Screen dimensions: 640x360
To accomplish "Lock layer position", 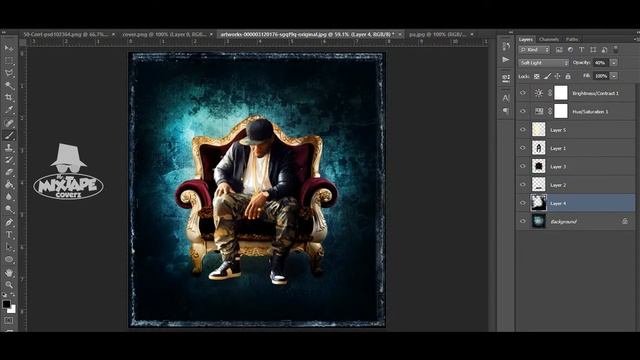I will (x=558, y=76).
